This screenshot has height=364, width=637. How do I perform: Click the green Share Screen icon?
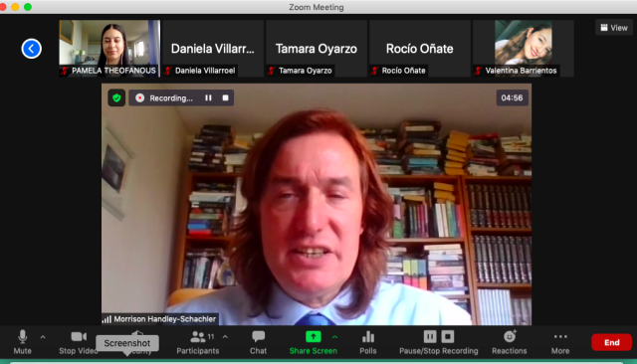click(313, 336)
